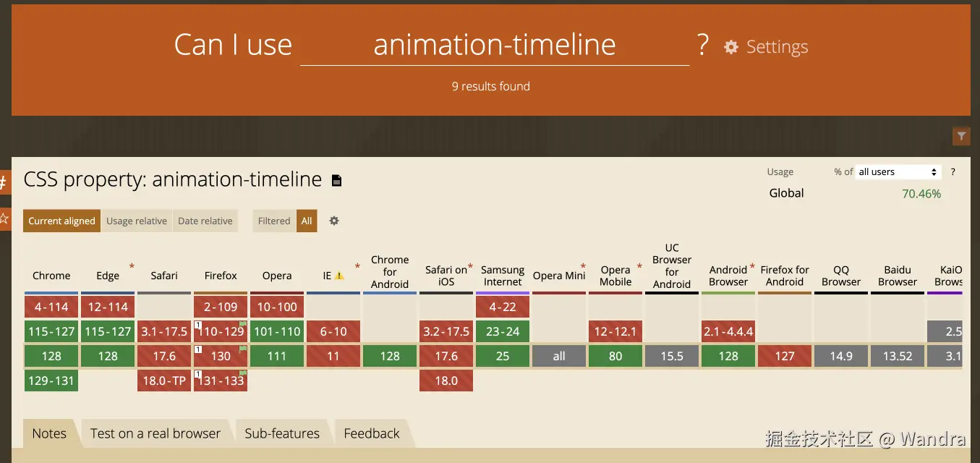Select Current aligned view mode
This screenshot has width=980, height=463.
point(61,221)
